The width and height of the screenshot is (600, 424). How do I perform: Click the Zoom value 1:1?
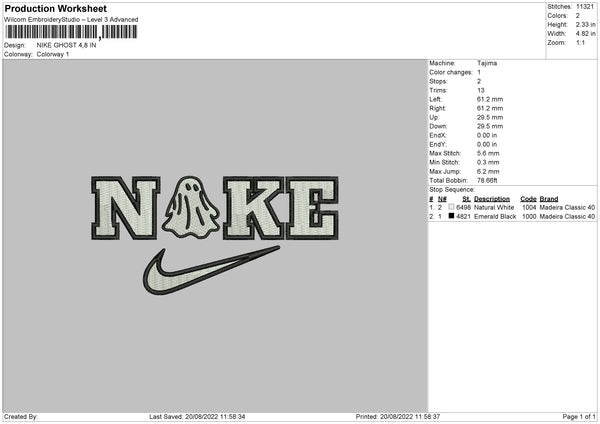(x=580, y=42)
